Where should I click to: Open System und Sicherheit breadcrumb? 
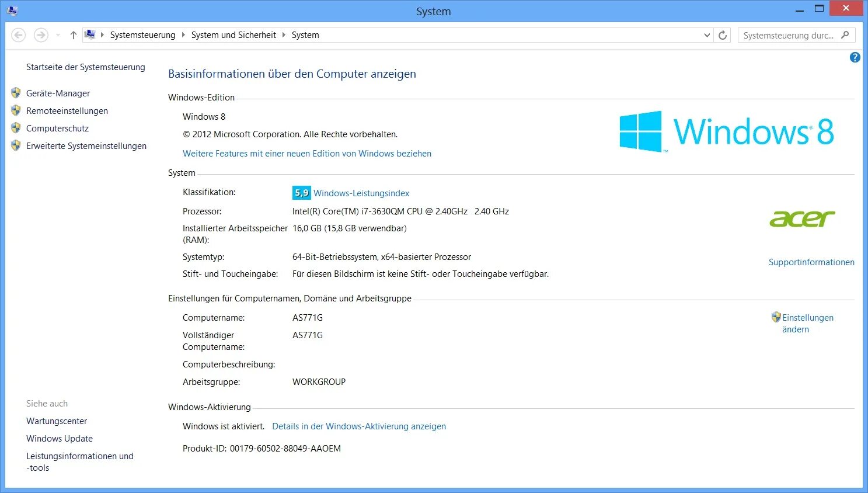pos(233,35)
